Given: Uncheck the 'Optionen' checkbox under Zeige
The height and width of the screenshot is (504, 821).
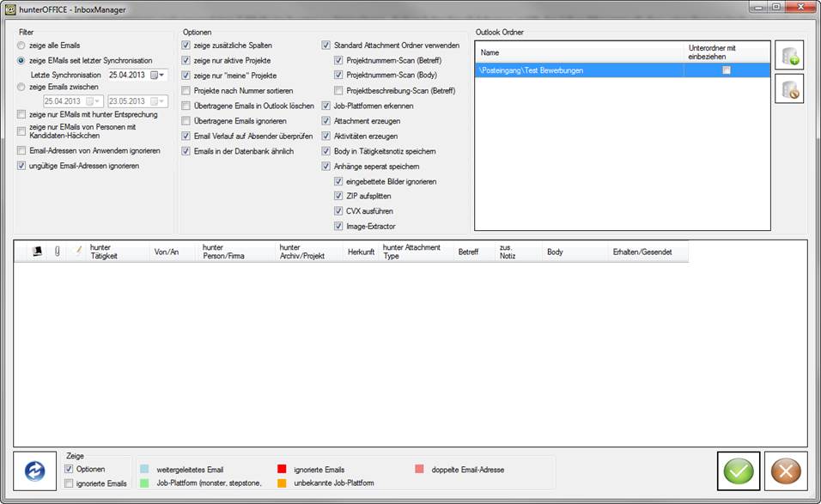Looking at the screenshot, I should [70, 469].
